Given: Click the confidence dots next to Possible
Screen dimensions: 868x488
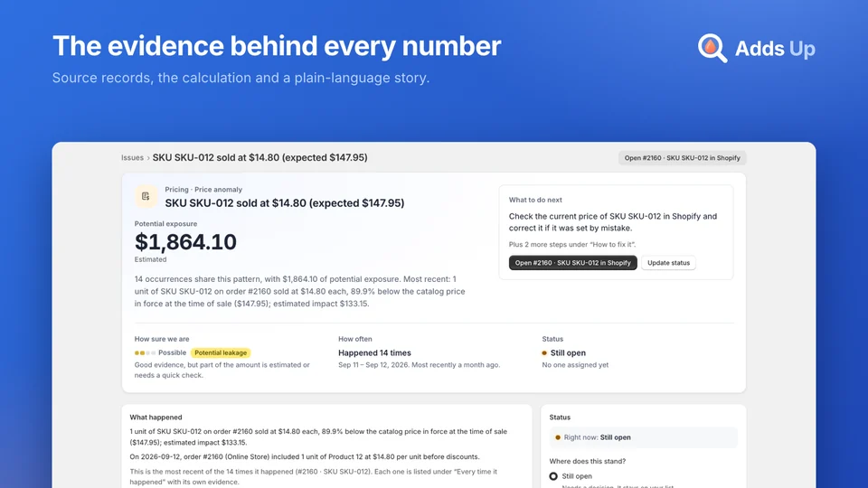Looking at the screenshot, I should click(145, 353).
